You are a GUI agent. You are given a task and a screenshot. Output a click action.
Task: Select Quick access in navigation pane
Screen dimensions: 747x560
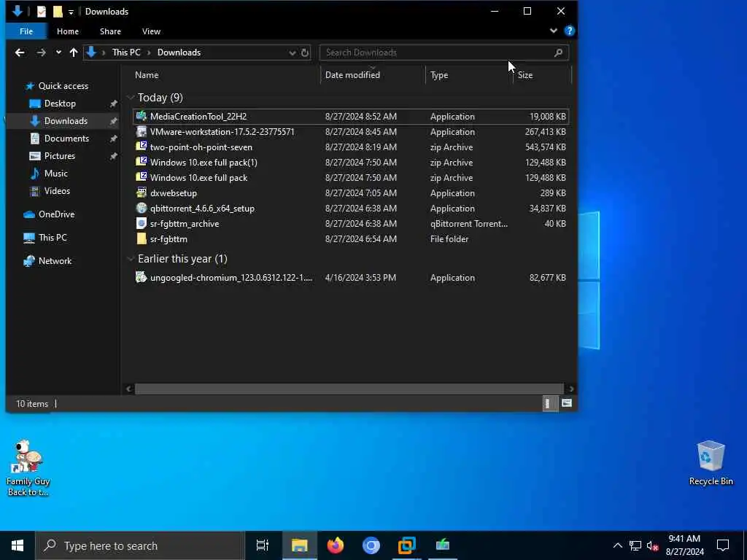[63, 86]
